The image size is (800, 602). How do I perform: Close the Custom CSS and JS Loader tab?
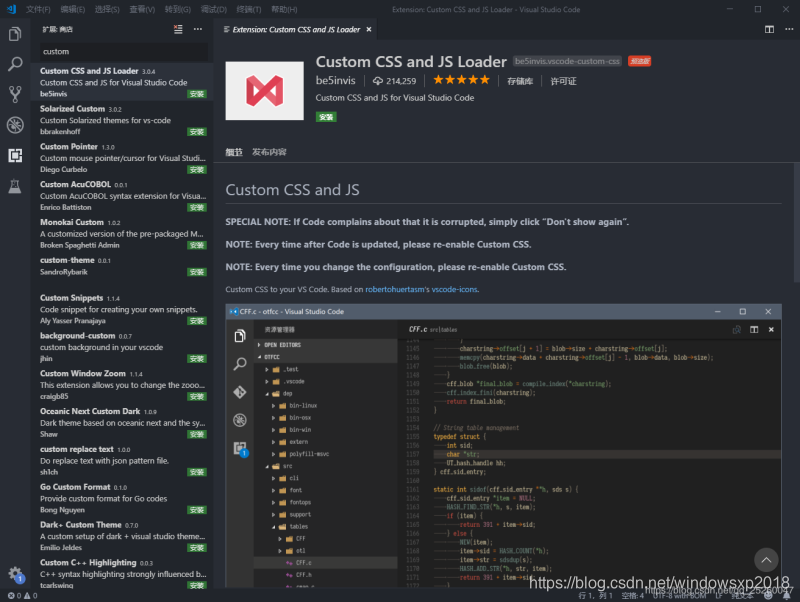(x=369, y=30)
